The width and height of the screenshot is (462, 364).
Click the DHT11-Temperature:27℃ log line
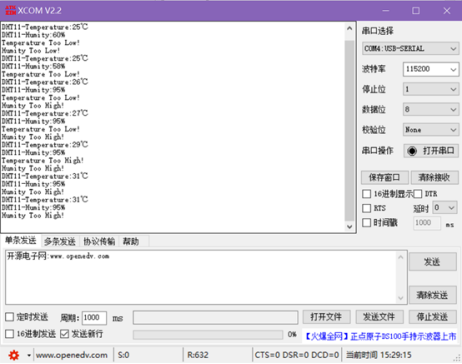(x=45, y=113)
